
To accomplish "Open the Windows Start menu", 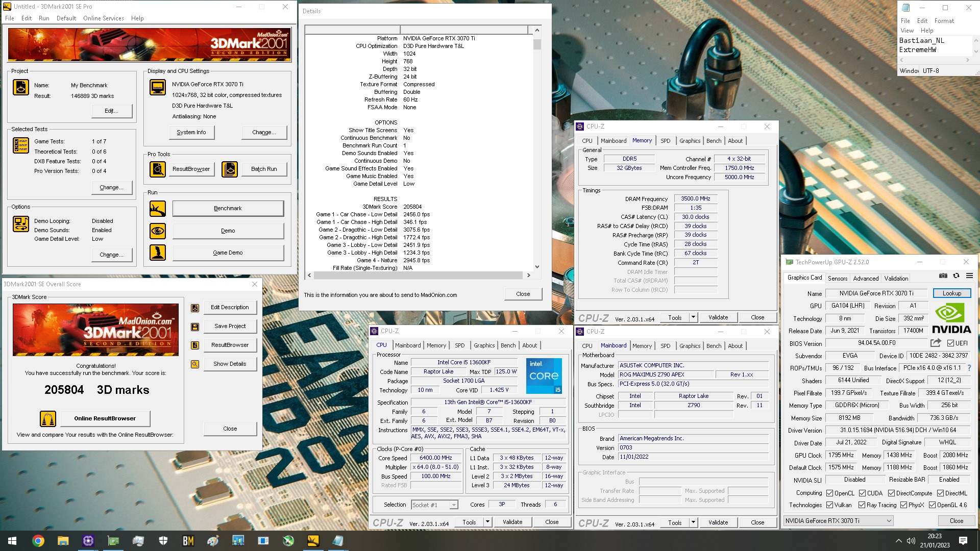I will tap(12, 541).
